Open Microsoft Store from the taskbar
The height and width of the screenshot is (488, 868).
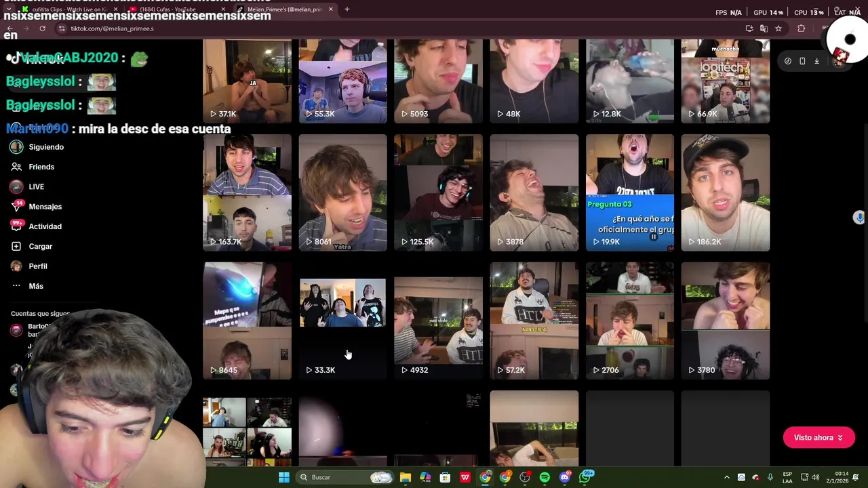pos(445,477)
